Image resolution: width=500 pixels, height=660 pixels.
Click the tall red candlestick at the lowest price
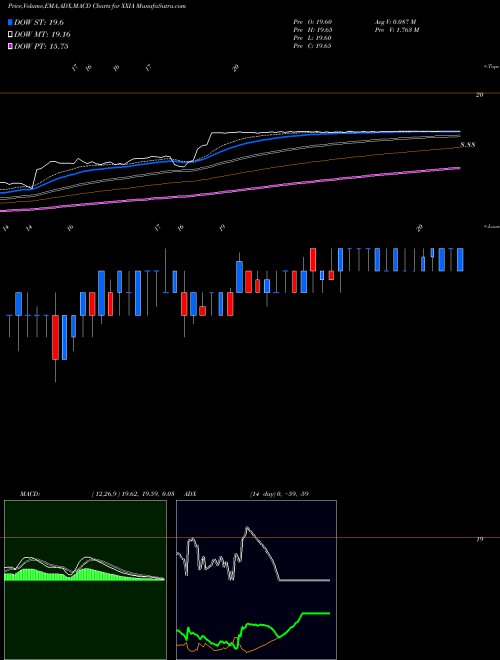point(55,337)
